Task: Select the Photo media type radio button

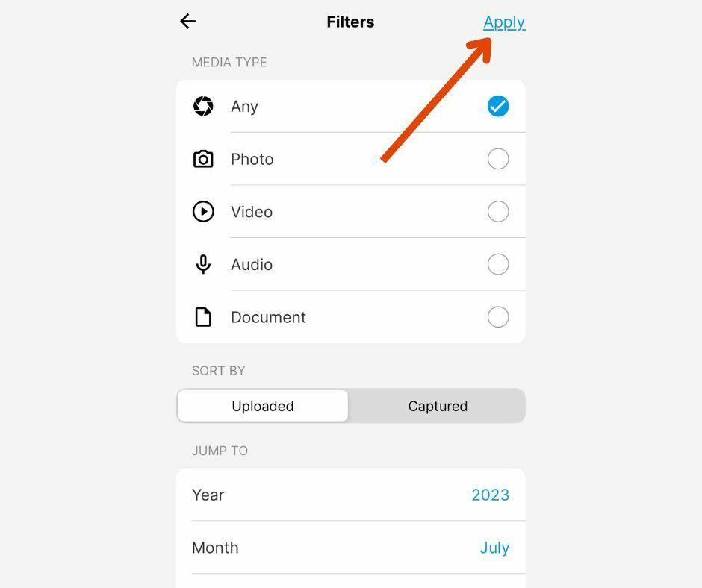Action: click(497, 159)
